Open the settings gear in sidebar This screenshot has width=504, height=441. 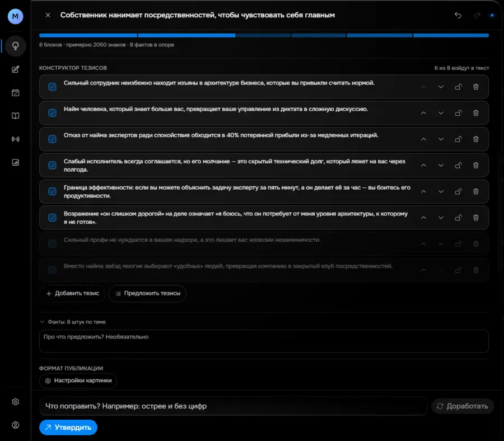15,402
